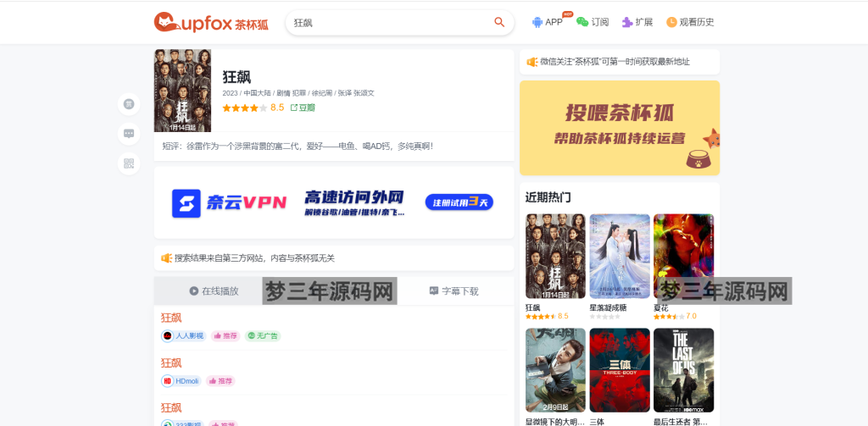Screen dimensions: 868x426
Task: Click the 近期热门 heading
Action: [x=548, y=197]
